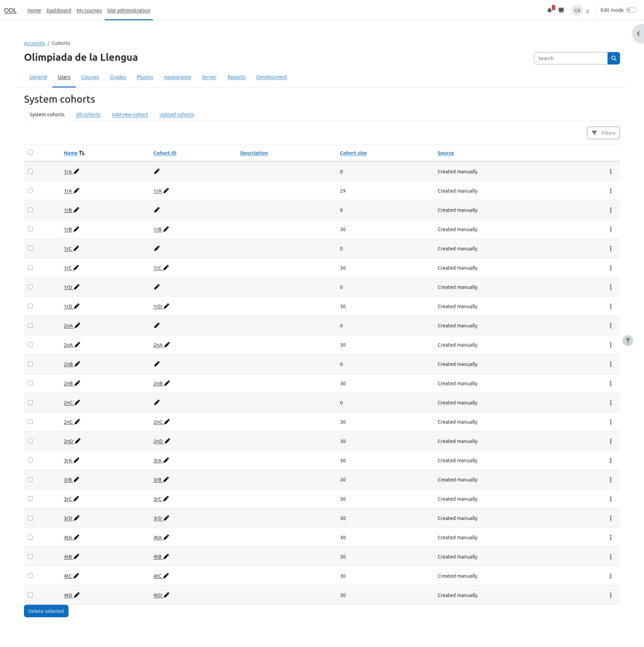Open the messaging chat bubble icon
This screenshot has height=647, width=644.
(561, 10)
